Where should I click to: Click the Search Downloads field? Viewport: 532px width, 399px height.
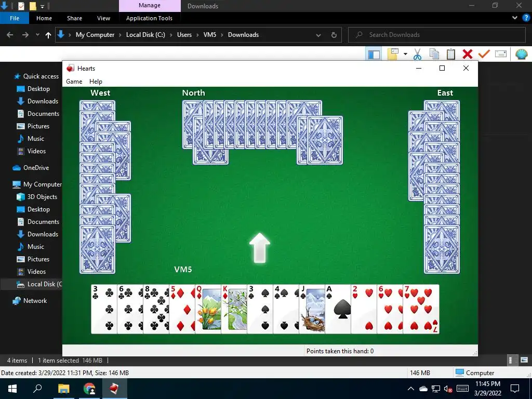click(x=436, y=35)
